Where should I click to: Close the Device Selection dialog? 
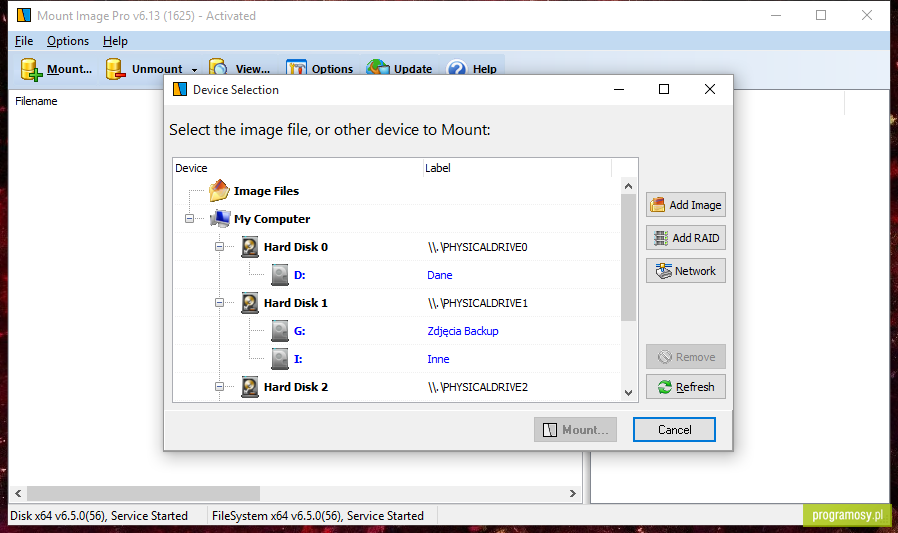click(x=710, y=89)
